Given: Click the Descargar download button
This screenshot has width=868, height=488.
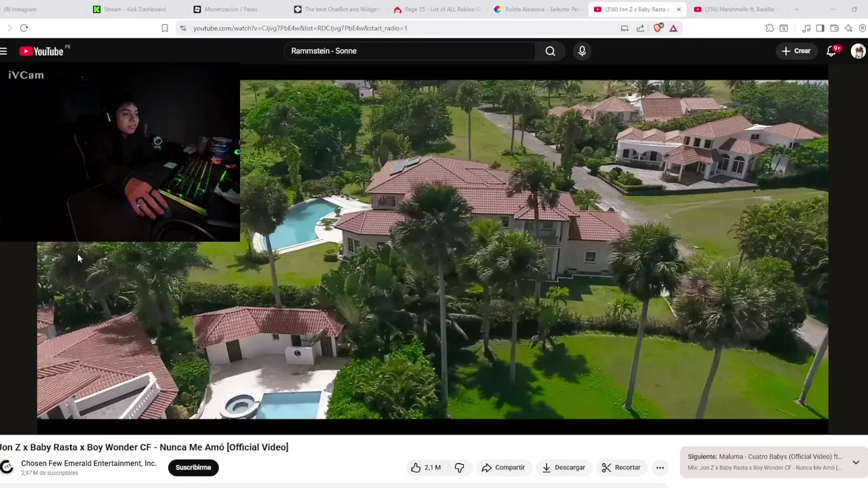Looking at the screenshot, I should [564, 468].
